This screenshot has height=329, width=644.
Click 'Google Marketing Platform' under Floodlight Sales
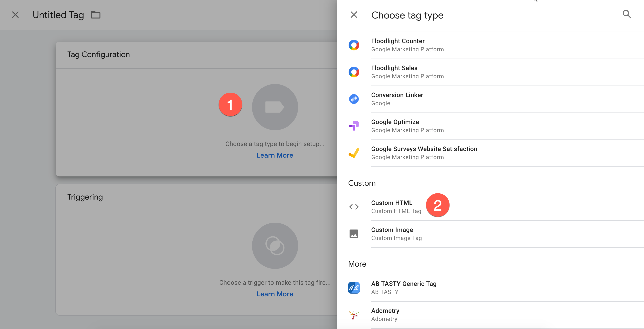point(407,76)
